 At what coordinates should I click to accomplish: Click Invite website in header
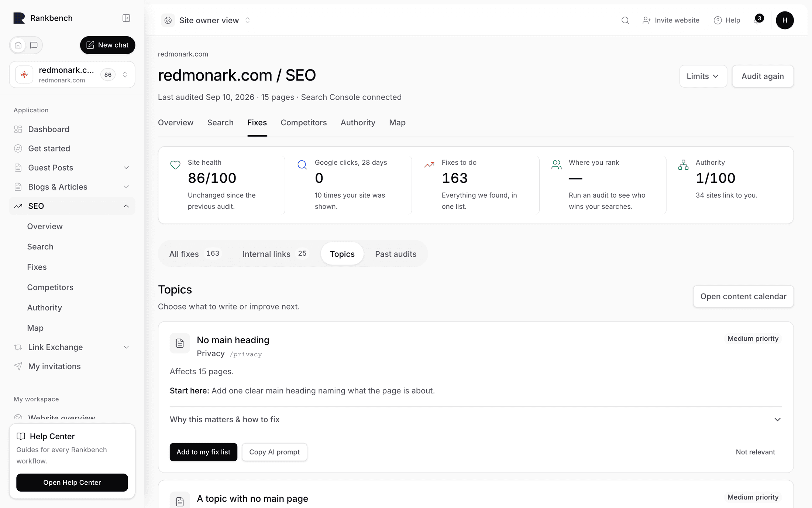pyautogui.click(x=671, y=20)
